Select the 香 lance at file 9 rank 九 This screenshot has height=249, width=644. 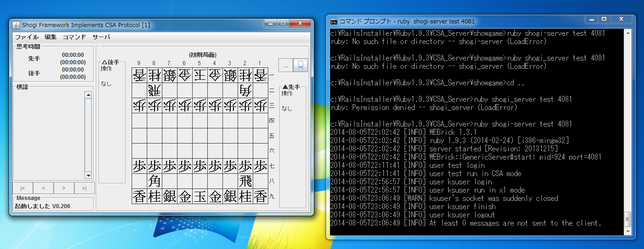coord(139,196)
